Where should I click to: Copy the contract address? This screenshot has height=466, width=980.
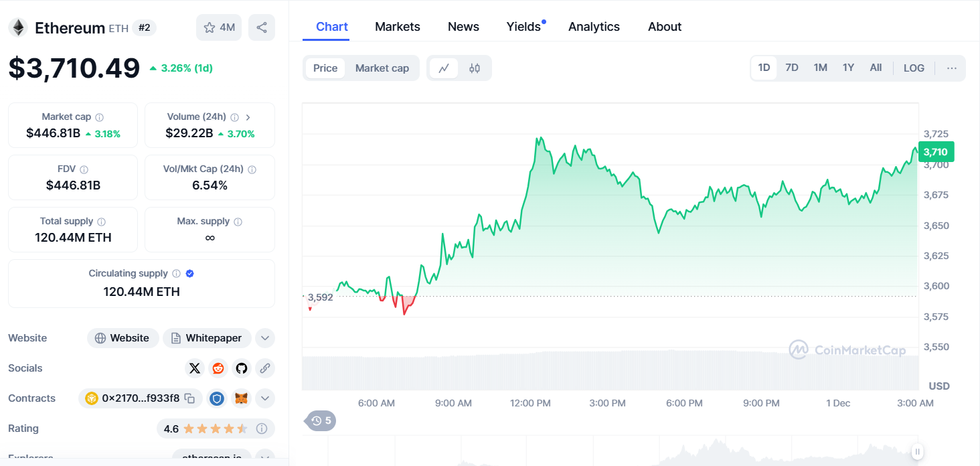190,398
